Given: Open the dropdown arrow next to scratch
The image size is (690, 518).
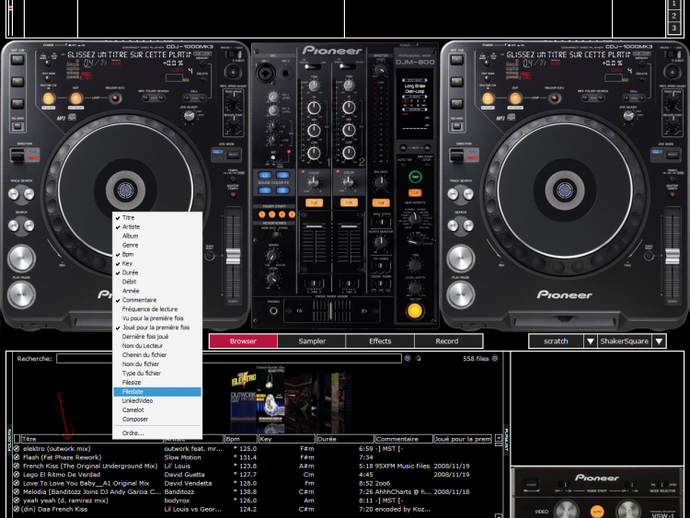Looking at the screenshot, I should [590, 341].
